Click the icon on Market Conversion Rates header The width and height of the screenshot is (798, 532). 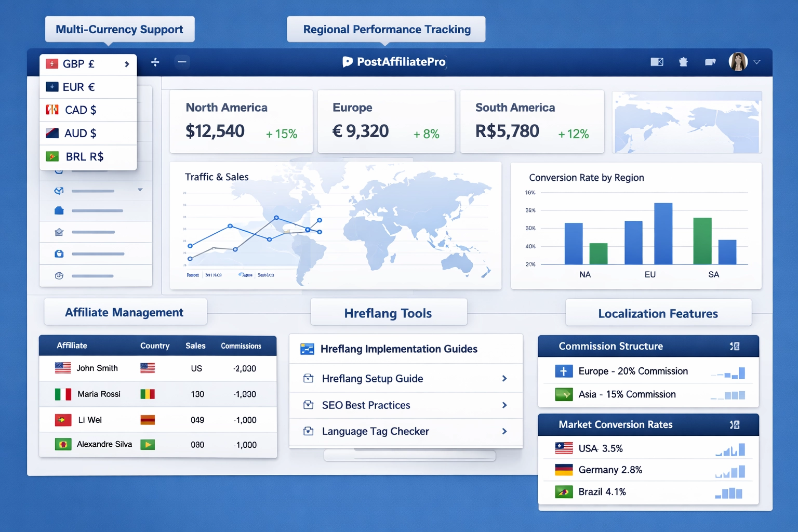tap(735, 424)
